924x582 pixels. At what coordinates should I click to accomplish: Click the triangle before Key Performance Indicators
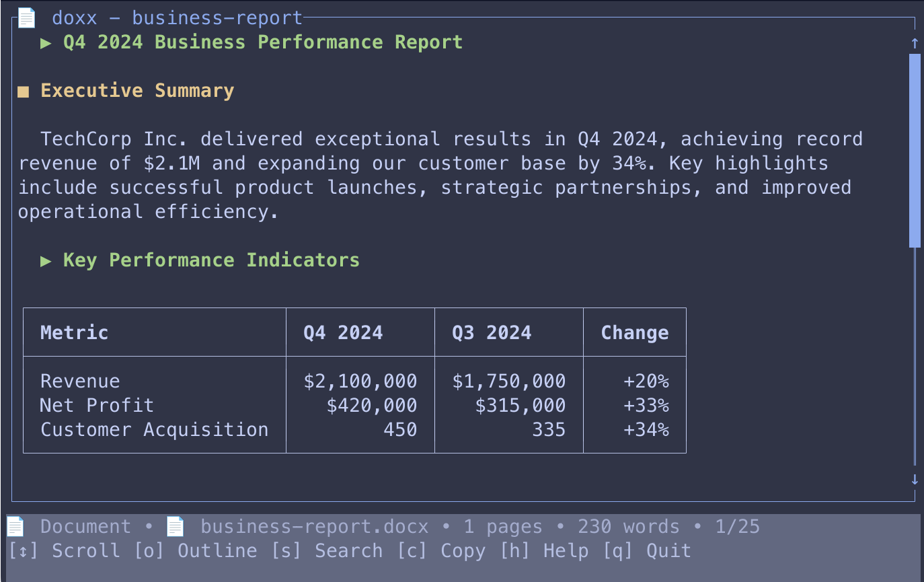46,260
